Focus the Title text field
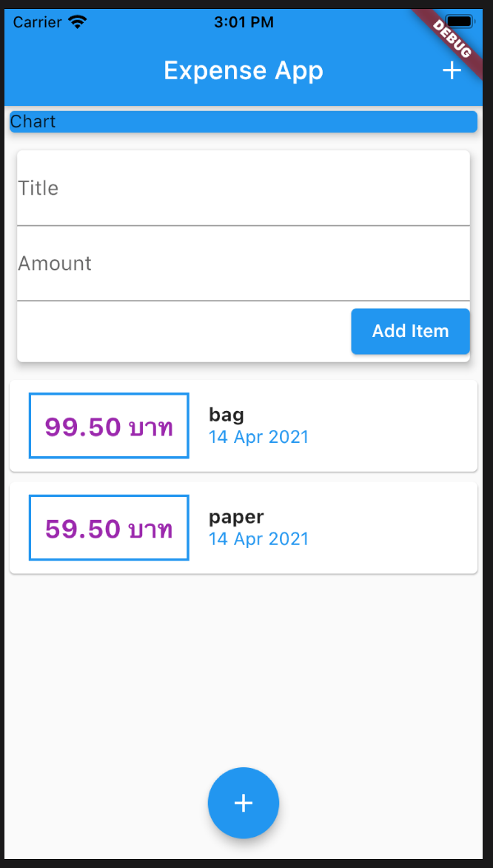The height and width of the screenshot is (868, 493). pos(243,189)
